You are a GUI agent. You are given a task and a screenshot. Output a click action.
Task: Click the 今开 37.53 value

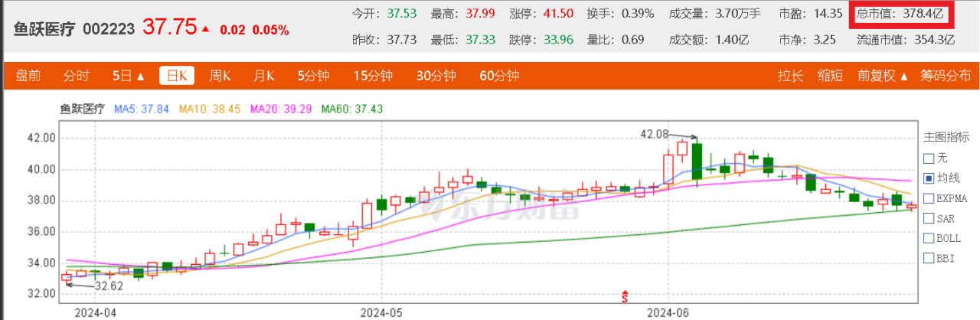(402, 14)
